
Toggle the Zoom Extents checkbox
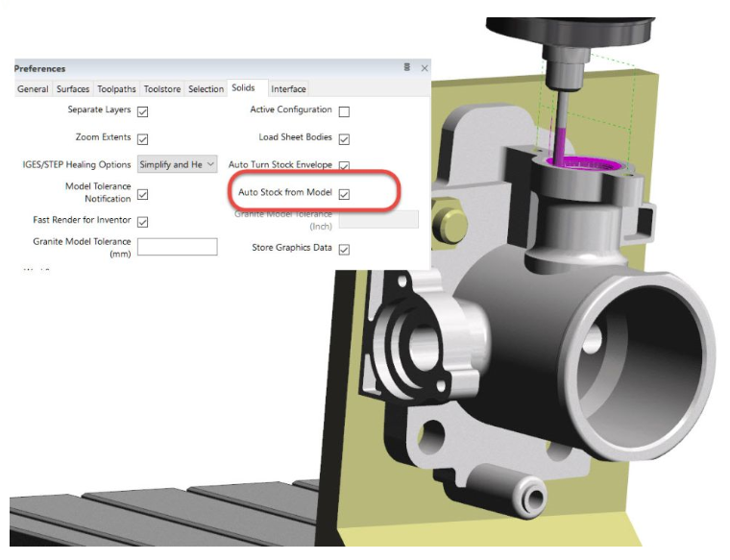click(142, 139)
